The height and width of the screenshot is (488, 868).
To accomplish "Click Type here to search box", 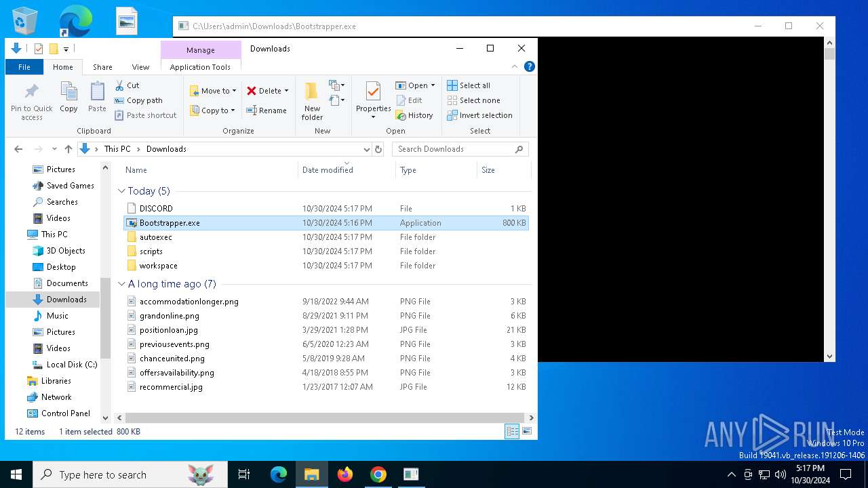I will (130, 474).
